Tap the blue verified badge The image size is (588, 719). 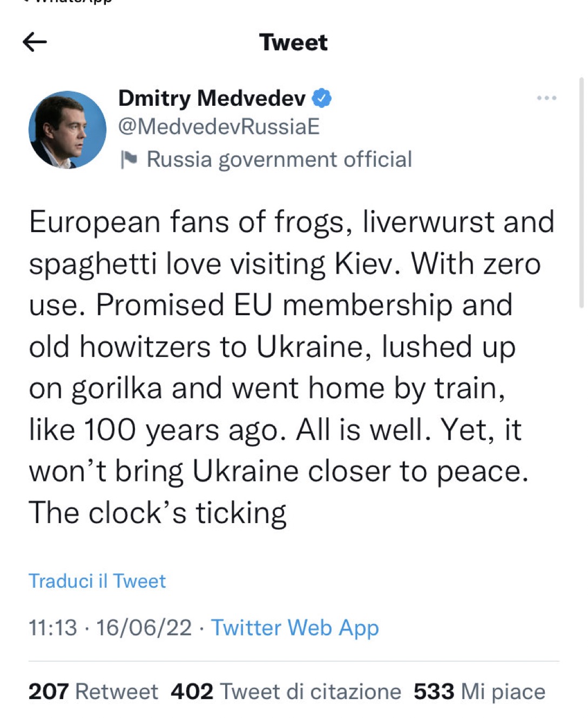point(322,98)
